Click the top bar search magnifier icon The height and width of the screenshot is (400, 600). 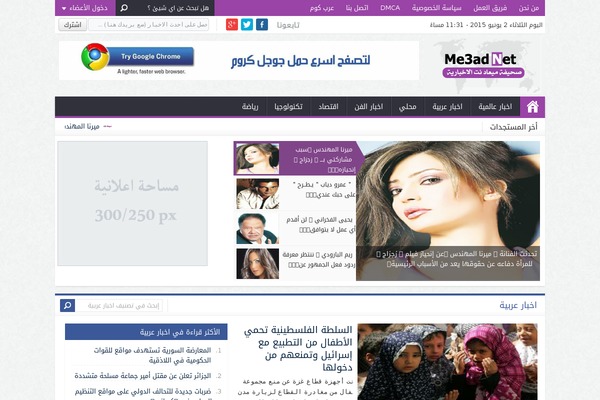tap(124, 8)
